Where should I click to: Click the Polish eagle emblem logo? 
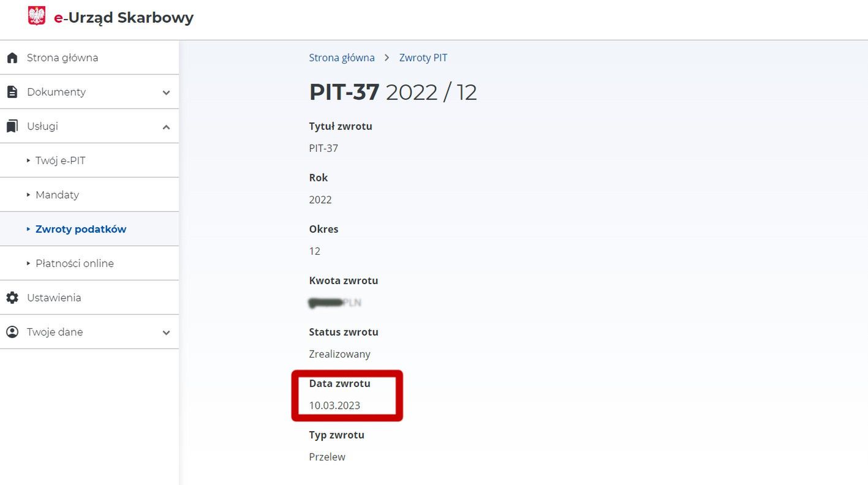tap(37, 17)
